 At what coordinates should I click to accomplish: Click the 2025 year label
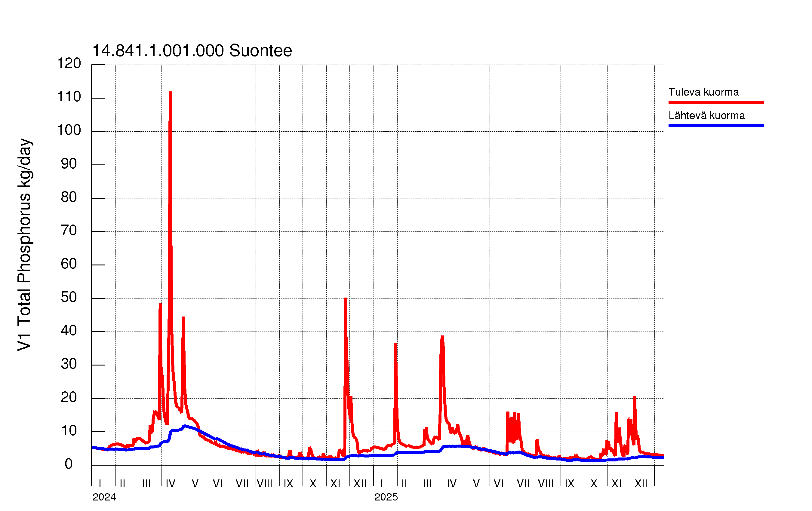pos(386,497)
